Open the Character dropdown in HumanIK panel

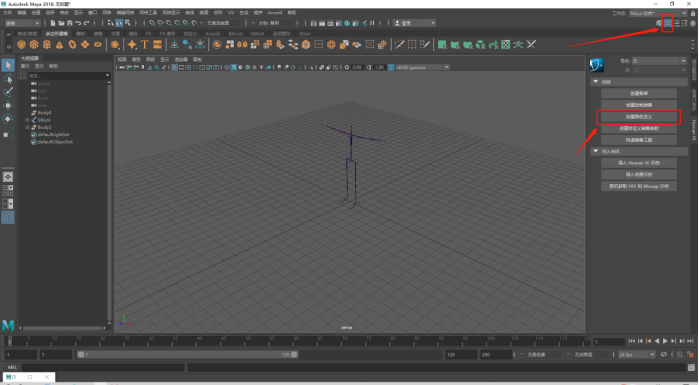click(659, 61)
